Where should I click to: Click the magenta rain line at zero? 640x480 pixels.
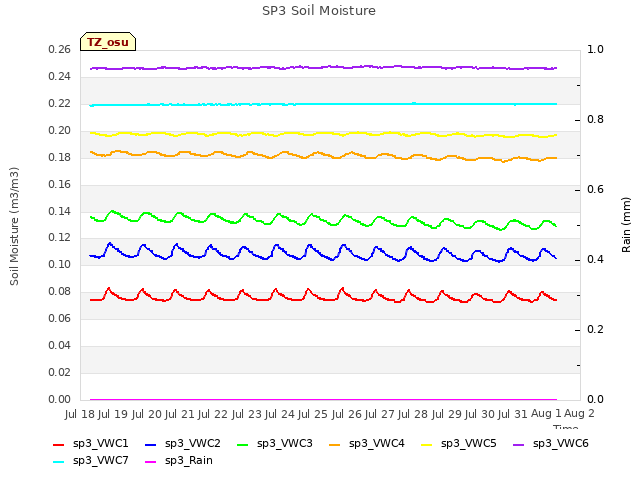322,399
